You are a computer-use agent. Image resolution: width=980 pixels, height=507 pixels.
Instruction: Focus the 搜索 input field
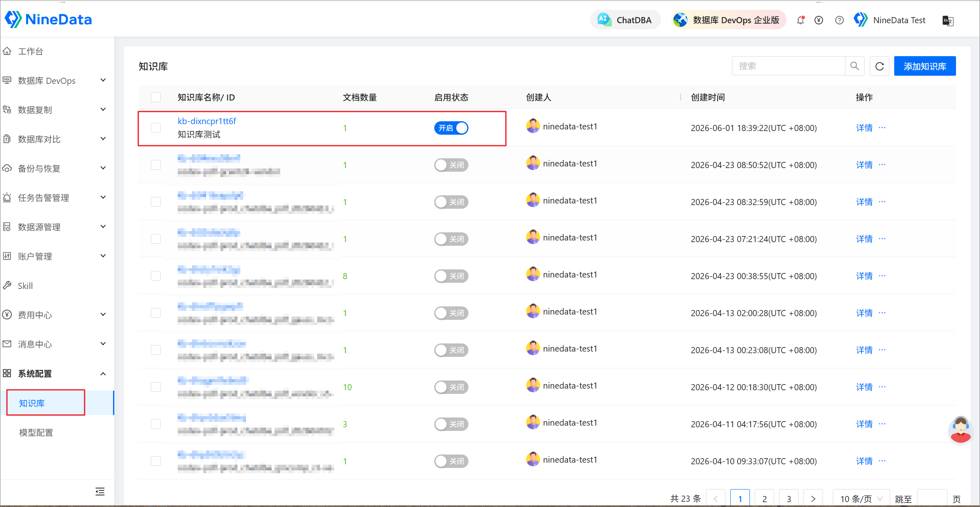click(x=788, y=66)
